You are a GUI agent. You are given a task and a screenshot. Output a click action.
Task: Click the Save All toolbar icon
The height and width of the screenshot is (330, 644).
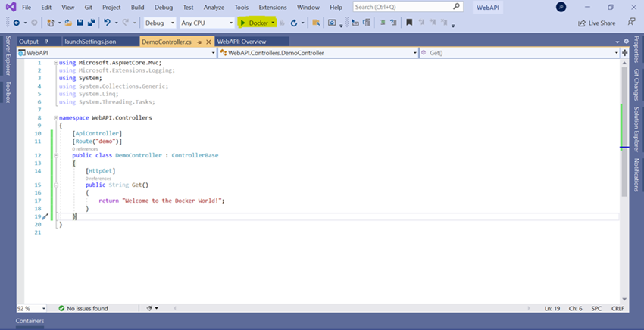91,23
